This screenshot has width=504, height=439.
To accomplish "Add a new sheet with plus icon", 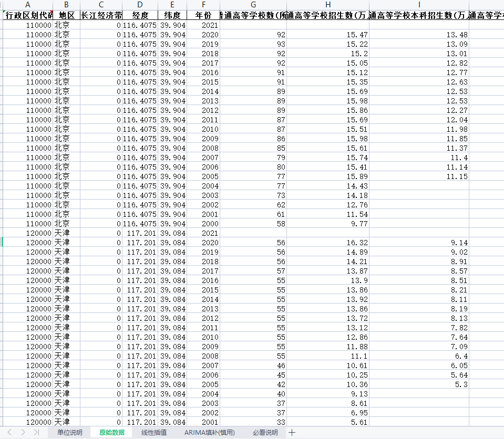I will [x=292, y=432].
